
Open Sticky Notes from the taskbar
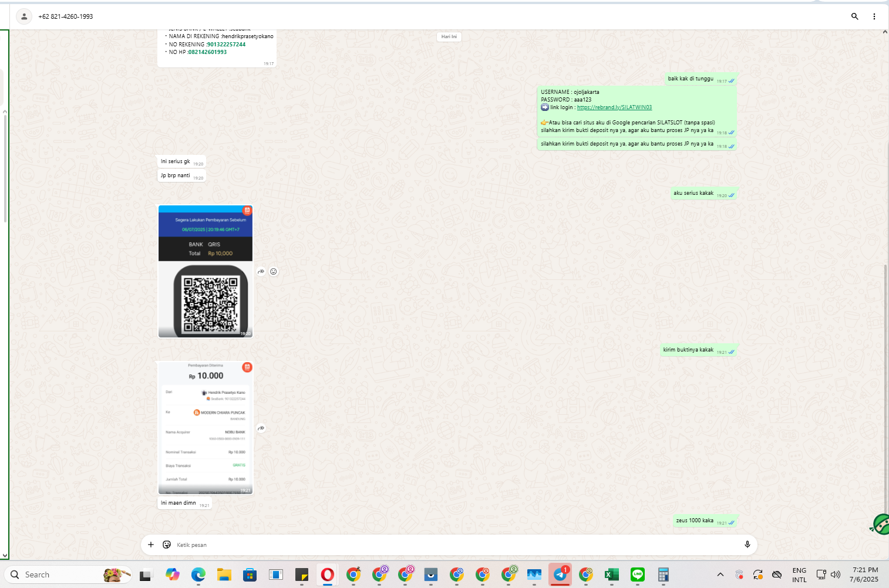coord(302,575)
